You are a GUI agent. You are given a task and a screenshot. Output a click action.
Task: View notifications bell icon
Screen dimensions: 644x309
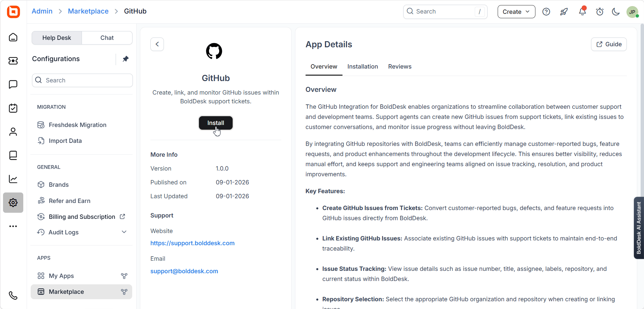[582, 11]
